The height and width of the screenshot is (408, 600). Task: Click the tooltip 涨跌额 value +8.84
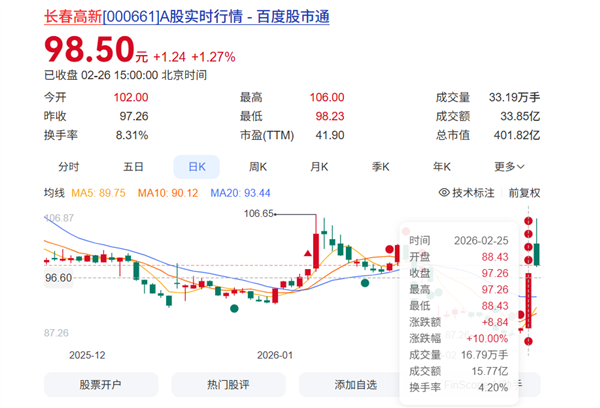pos(495,322)
